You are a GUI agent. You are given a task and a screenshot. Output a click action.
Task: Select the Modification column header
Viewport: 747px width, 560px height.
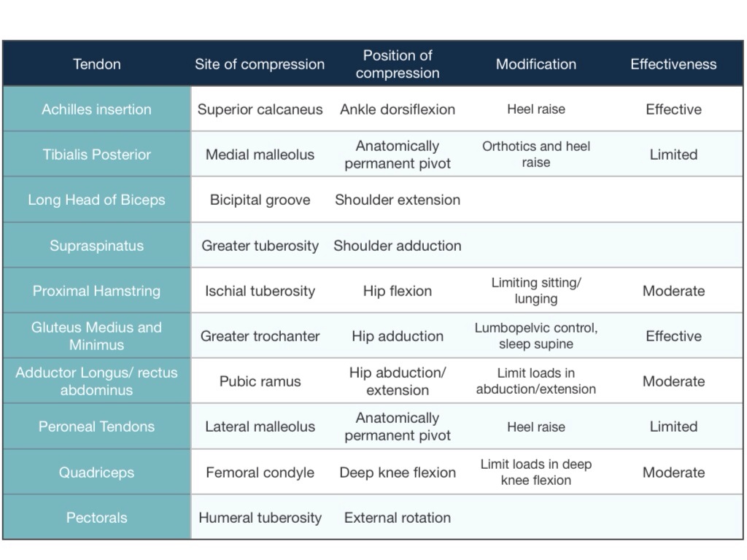[x=536, y=64]
